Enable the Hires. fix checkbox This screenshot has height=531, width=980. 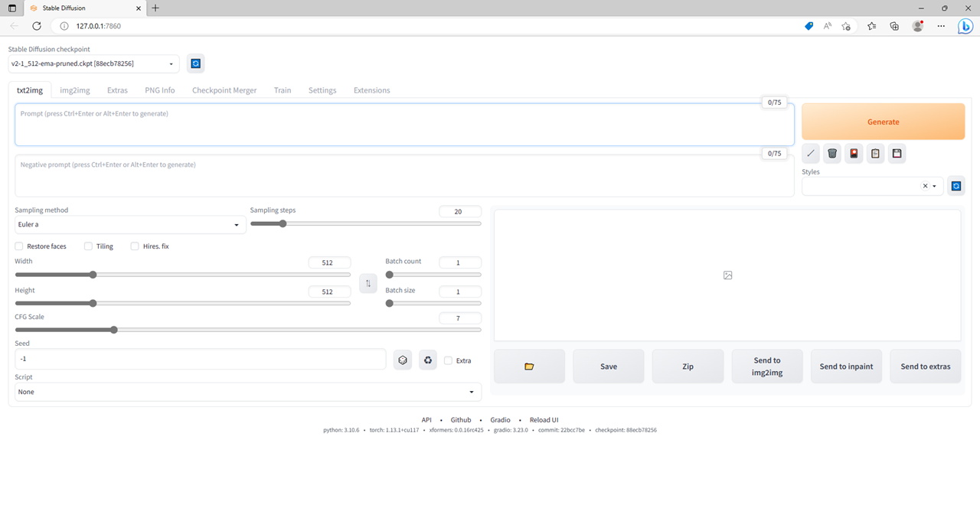(135, 246)
